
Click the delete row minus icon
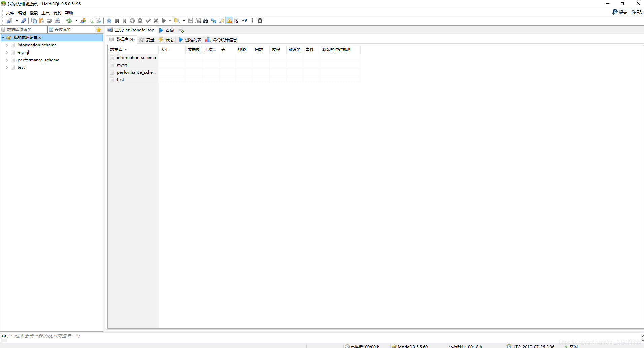140,21
